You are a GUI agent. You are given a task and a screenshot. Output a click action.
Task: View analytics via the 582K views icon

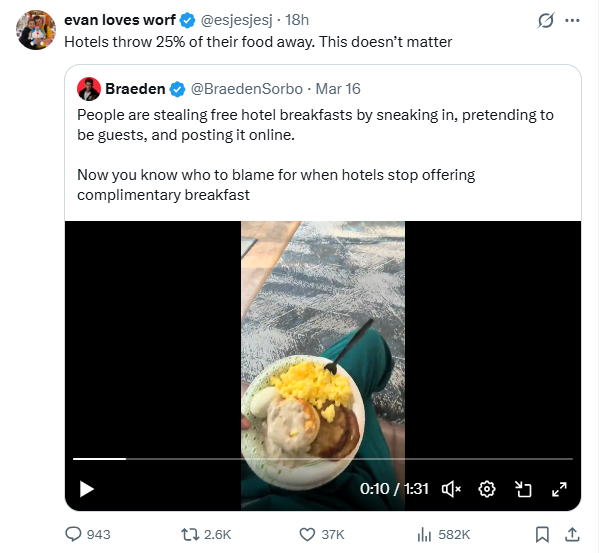(x=443, y=534)
